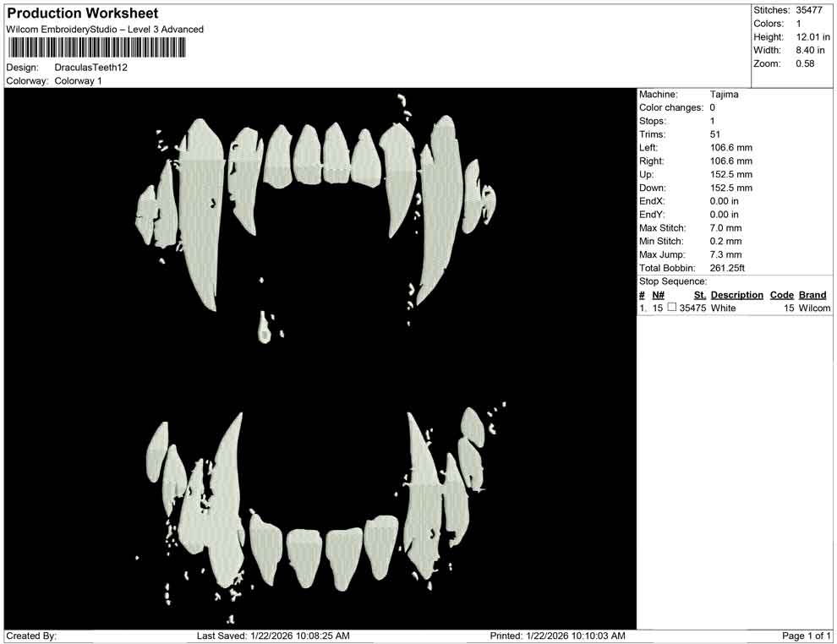The image size is (837, 644).
Task: Click the Brand column header
Action: point(812,294)
